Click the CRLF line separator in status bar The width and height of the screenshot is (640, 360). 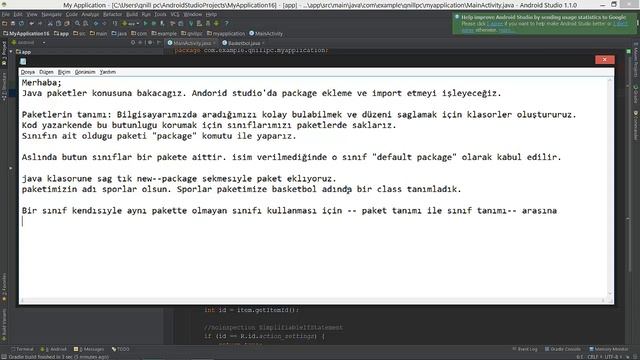click(595, 357)
